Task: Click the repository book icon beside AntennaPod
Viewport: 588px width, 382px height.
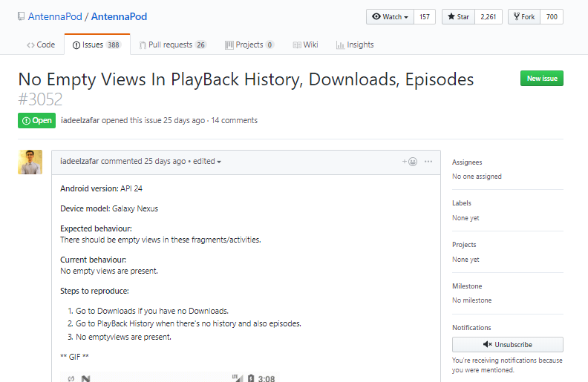Action: [21, 16]
